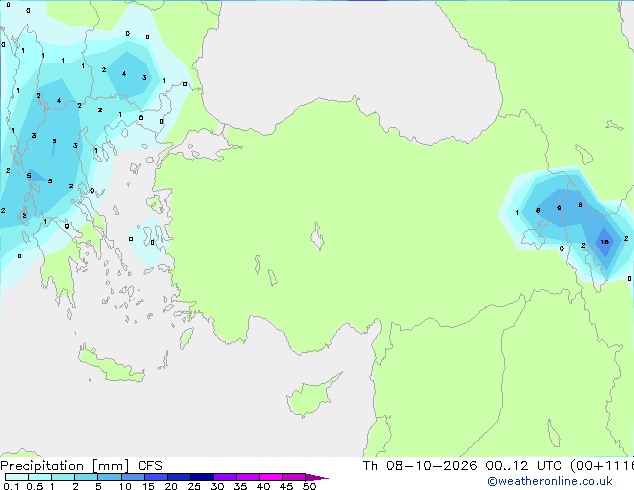Click the 5–10 mm legend color swatch
Screen dimensions: 634x490
109,477
